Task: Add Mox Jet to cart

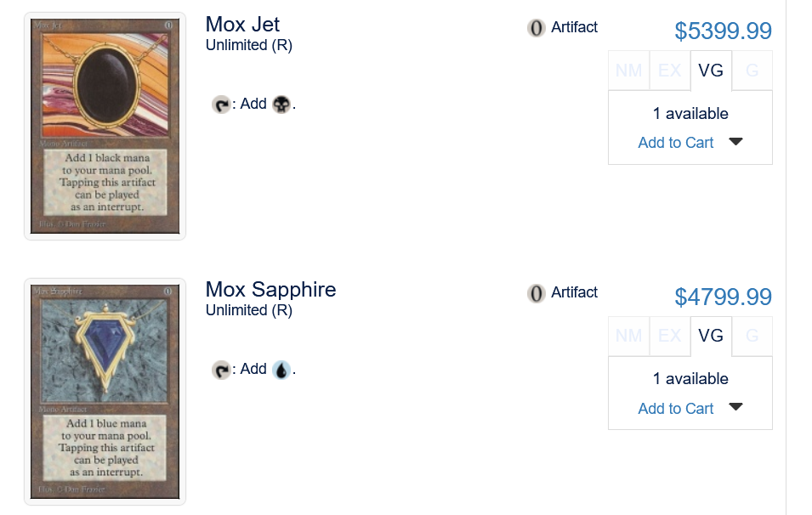Action: point(676,143)
